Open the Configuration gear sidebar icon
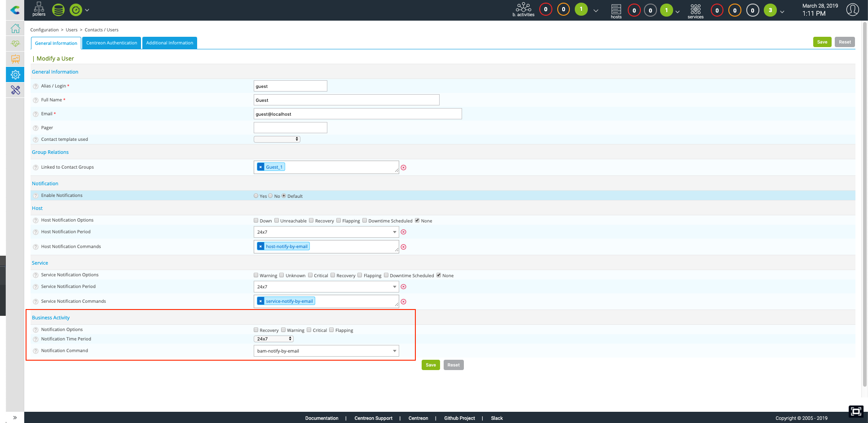 tap(15, 74)
